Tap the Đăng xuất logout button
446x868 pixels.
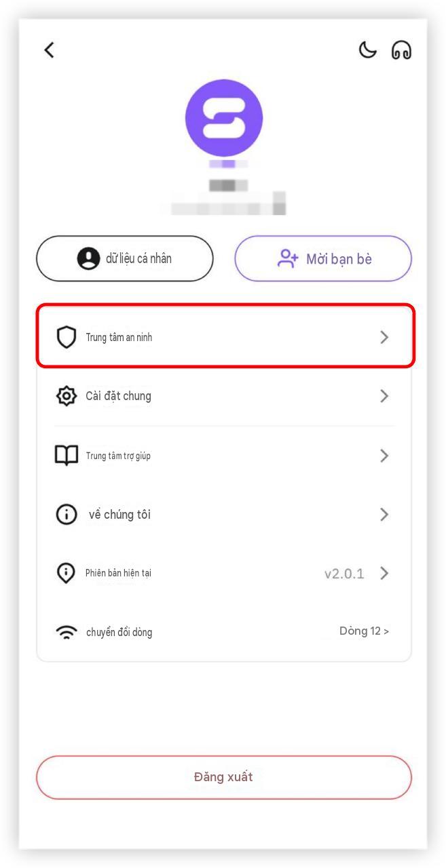(224, 777)
